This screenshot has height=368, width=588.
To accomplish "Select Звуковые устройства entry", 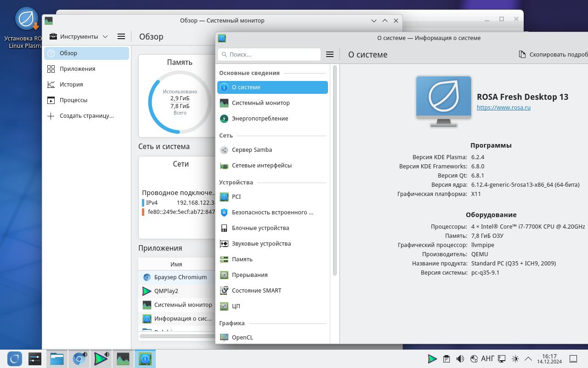I will tap(261, 243).
